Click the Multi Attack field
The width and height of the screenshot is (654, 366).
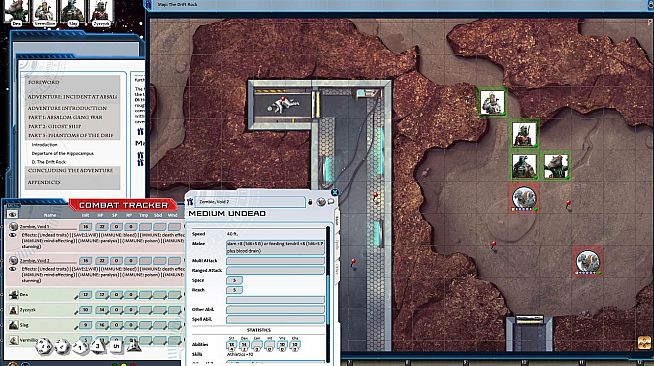pos(275,261)
